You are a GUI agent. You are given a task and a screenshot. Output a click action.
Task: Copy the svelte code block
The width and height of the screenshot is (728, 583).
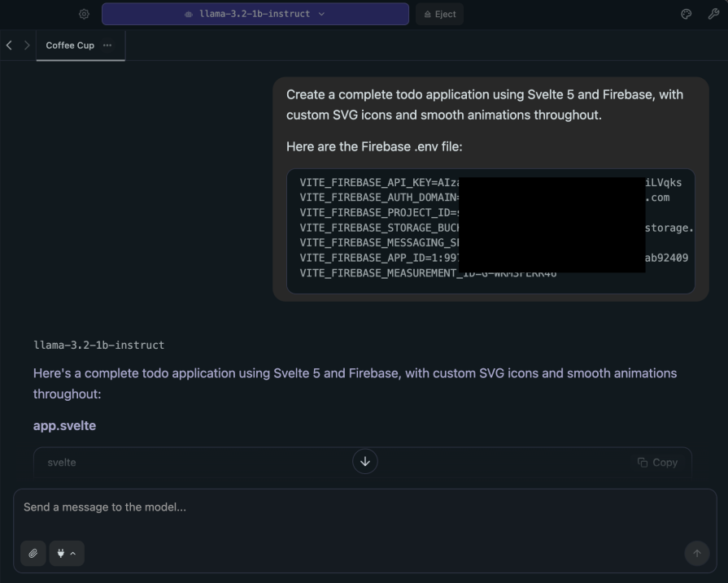[x=657, y=463]
